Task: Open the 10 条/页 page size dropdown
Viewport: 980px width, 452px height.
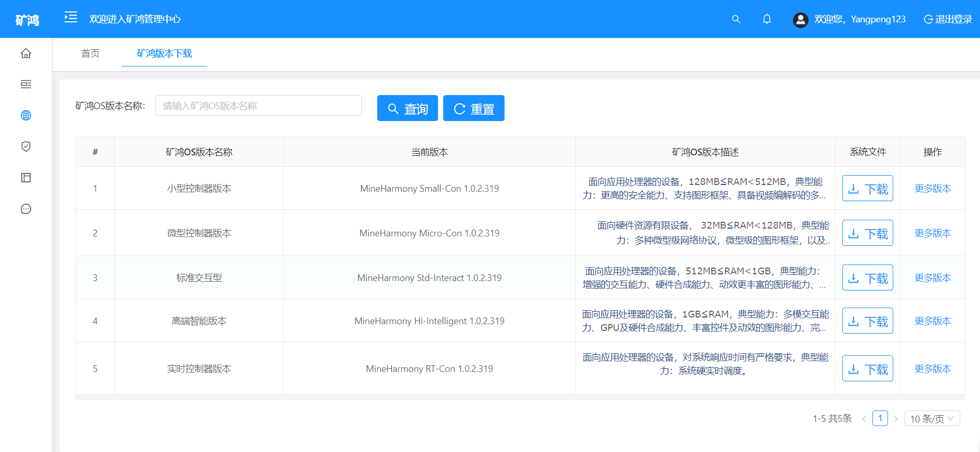Action: click(x=932, y=419)
